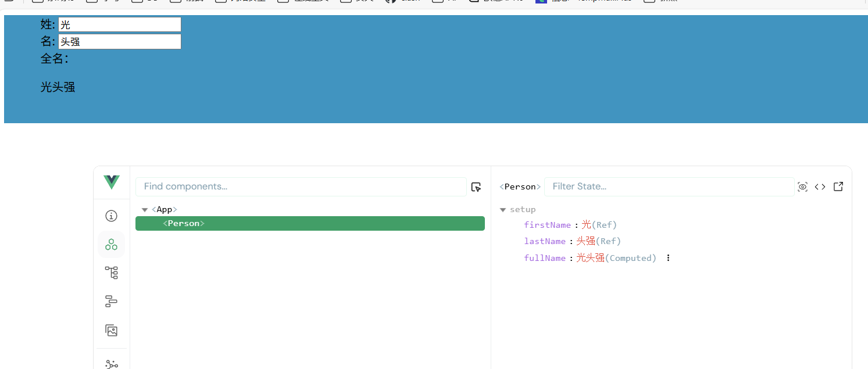Collapse the setup state section
The width and height of the screenshot is (868, 369).
click(503, 210)
